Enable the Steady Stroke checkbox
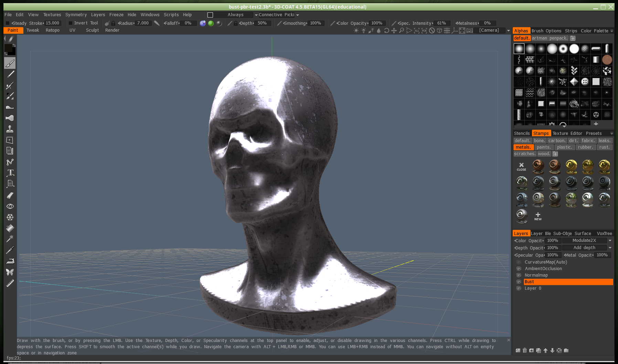The height and width of the screenshot is (364, 618). tap(8, 23)
